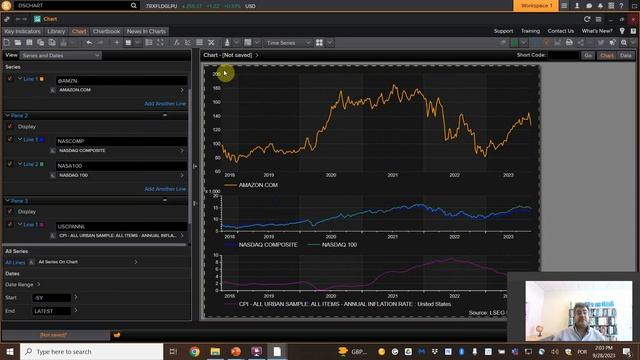Click the plus Add icon in toolbar
This screenshot has width=640, height=360.
point(116,42)
